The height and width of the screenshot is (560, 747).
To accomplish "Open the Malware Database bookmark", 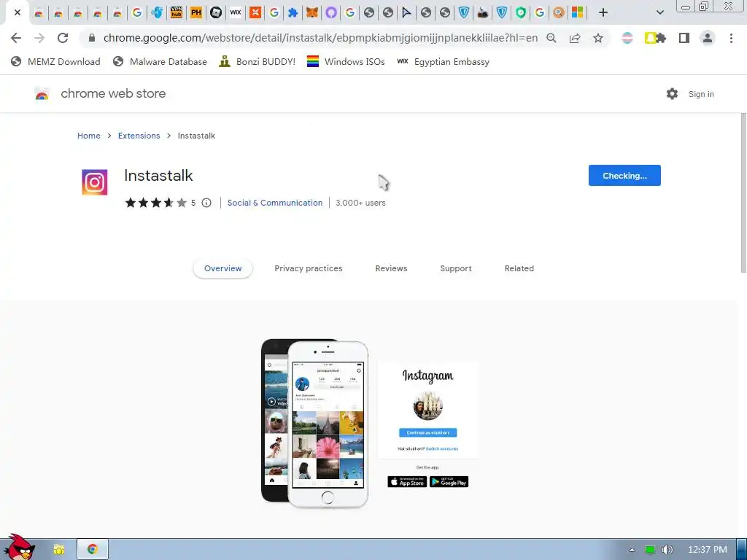I will point(160,61).
